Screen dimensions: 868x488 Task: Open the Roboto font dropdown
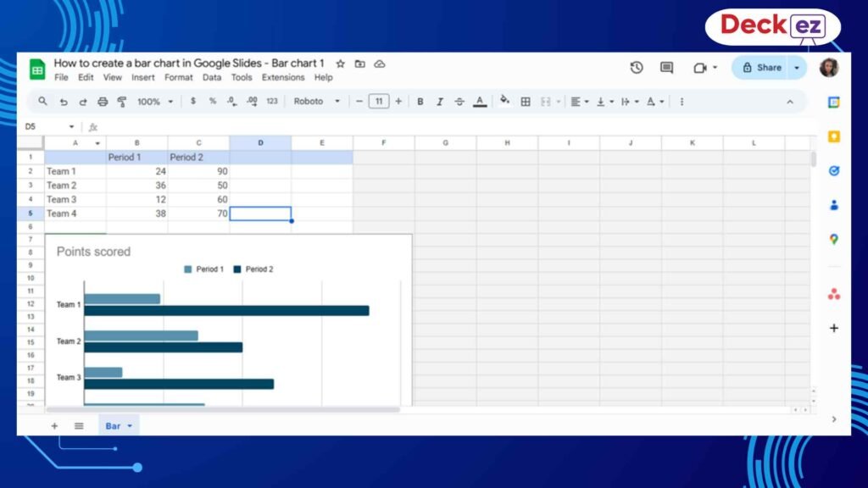pos(315,101)
